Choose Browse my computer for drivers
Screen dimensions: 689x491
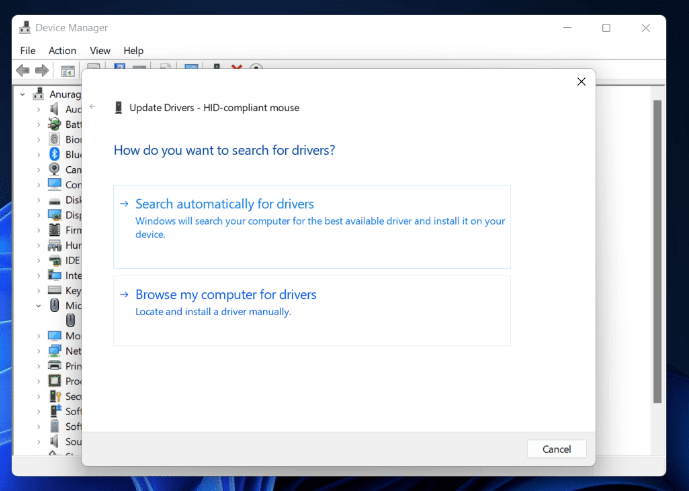225,295
